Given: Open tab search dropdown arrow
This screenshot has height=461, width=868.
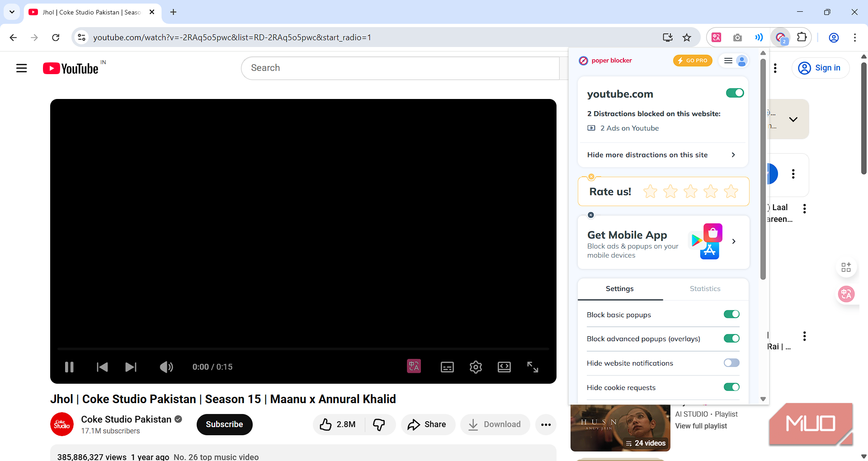Looking at the screenshot, I should click(12, 12).
